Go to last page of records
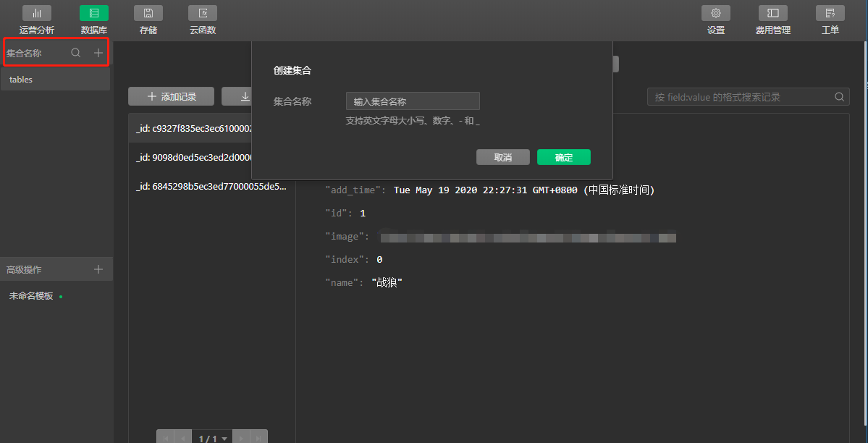868x443 pixels. click(258, 439)
